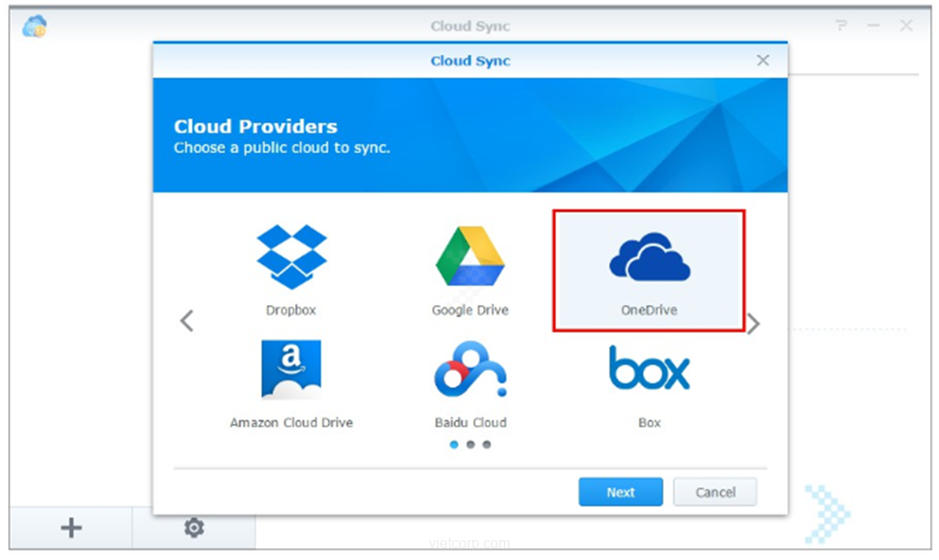The height and width of the screenshot is (560, 939).
Task: Pick the OneDrive cloud icon
Action: coord(649,257)
